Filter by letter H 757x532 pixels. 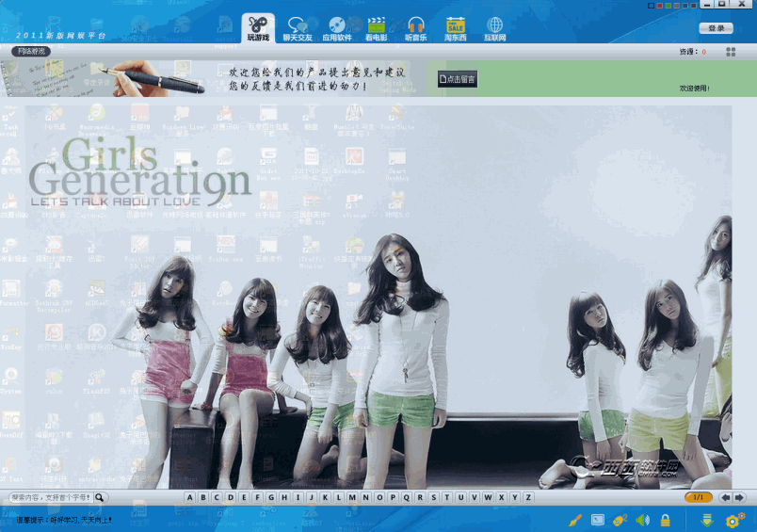coord(284,497)
